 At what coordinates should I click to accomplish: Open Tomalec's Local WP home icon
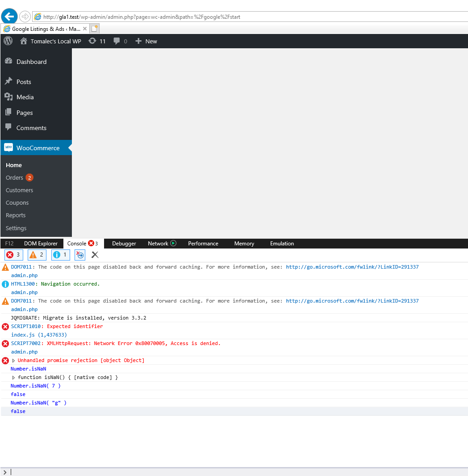(x=24, y=41)
